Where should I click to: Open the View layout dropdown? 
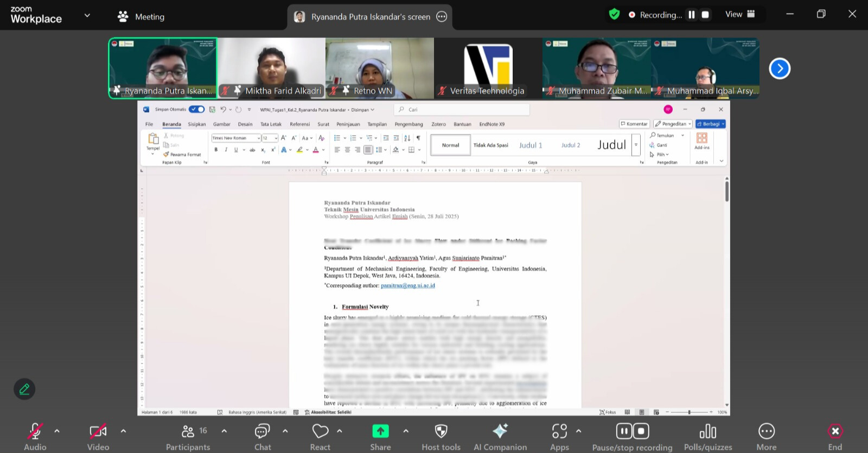740,15
